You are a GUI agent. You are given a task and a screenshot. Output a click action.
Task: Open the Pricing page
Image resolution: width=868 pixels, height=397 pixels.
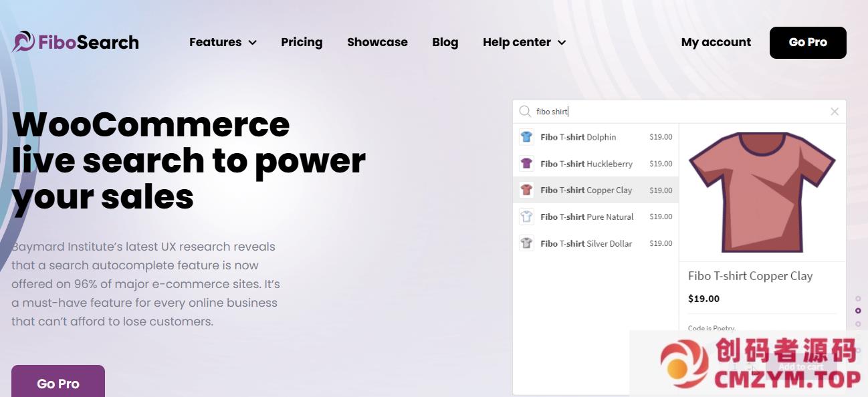pyautogui.click(x=302, y=42)
